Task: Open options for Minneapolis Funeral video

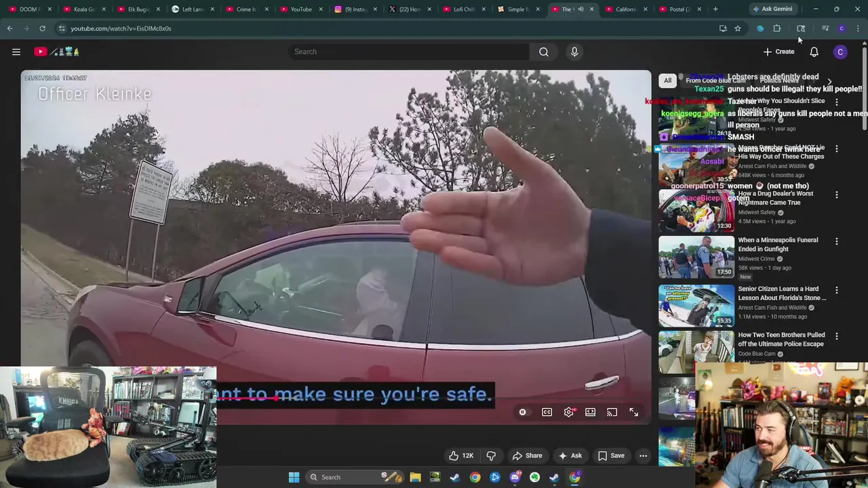Action: 836,241
